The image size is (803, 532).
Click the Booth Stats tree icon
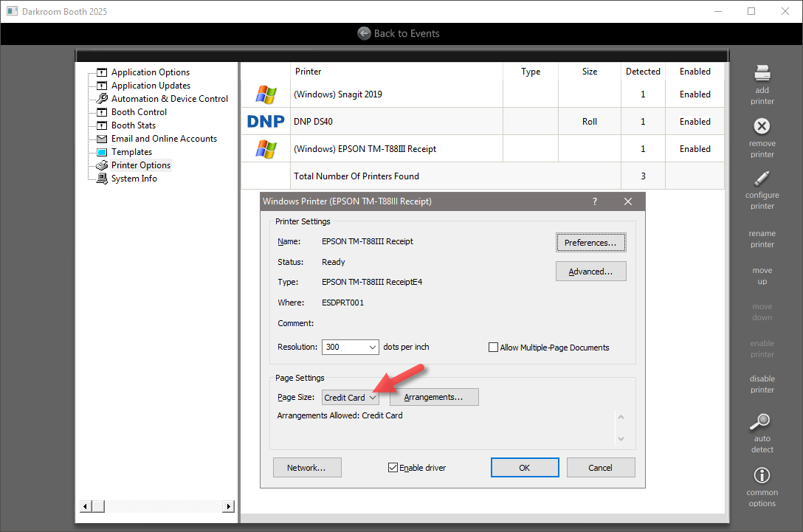click(102, 125)
